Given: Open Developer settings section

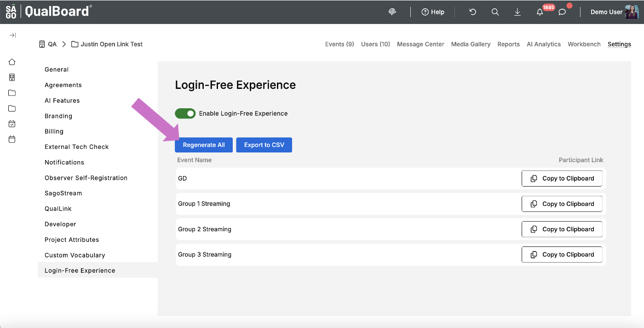Looking at the screenshot, I should pos(60,224).
